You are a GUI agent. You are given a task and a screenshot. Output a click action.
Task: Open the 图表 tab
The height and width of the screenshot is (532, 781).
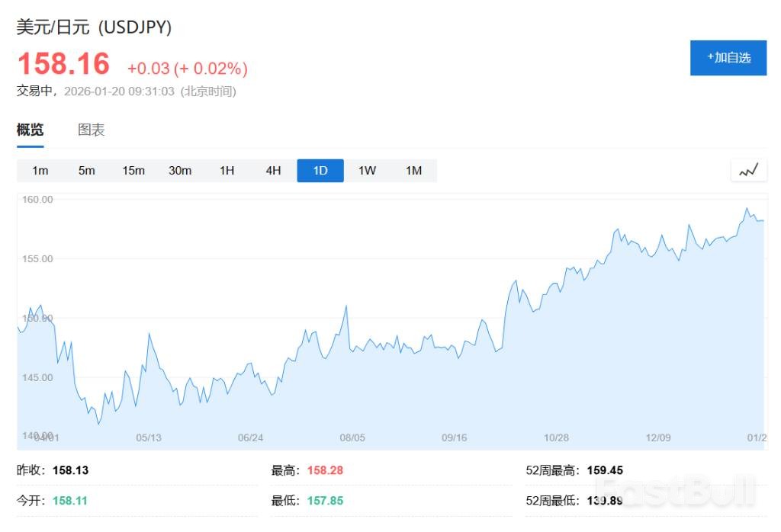click(92, 130)
